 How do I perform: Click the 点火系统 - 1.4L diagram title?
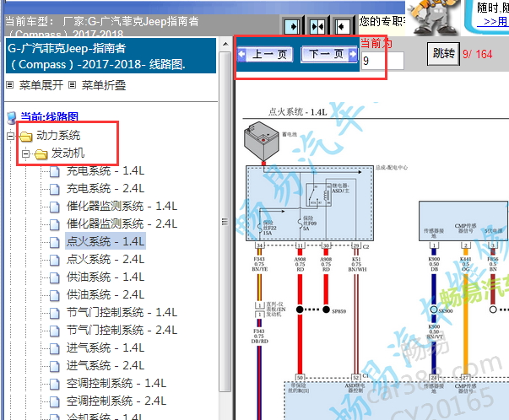pyautogui.click(x=297, y=112)
